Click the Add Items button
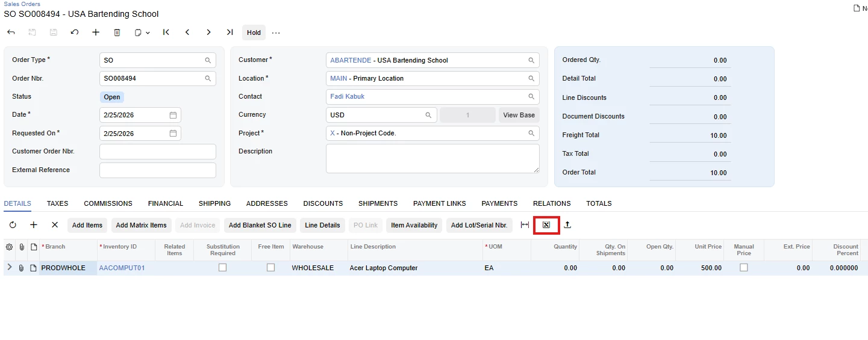 [x=87, y=225]
